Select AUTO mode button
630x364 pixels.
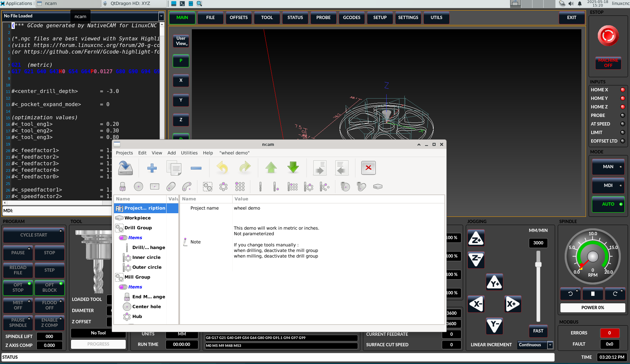click(x=608, y=204)
